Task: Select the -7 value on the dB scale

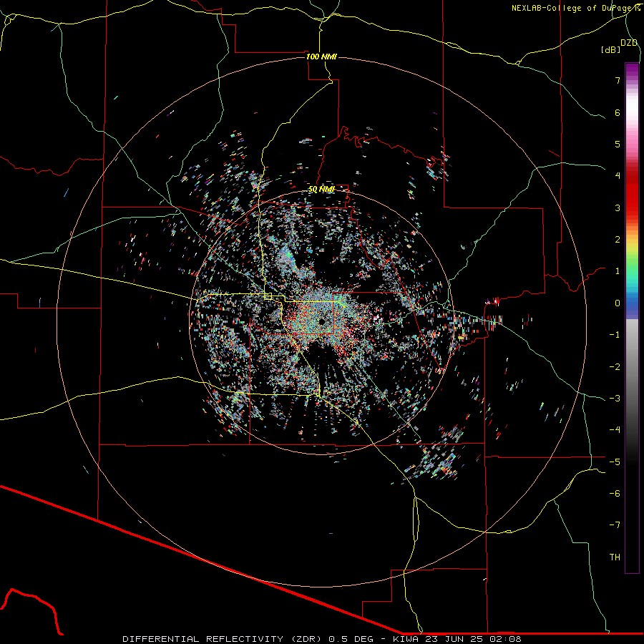Action: 615,525
